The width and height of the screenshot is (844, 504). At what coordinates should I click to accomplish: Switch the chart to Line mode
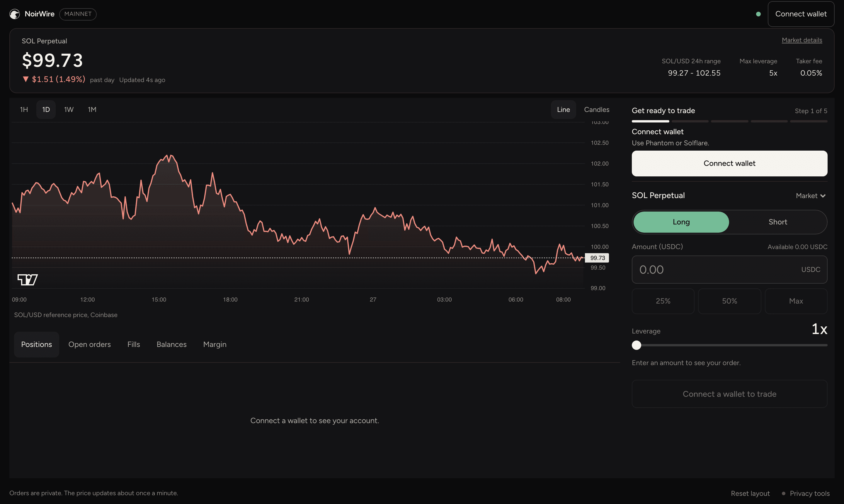pyautogui.click(x=563, y=110)
